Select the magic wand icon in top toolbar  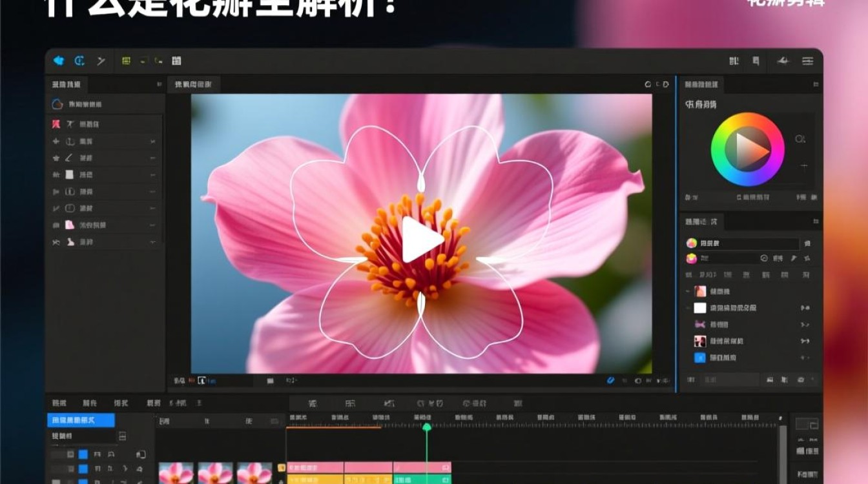pos(101,61)
